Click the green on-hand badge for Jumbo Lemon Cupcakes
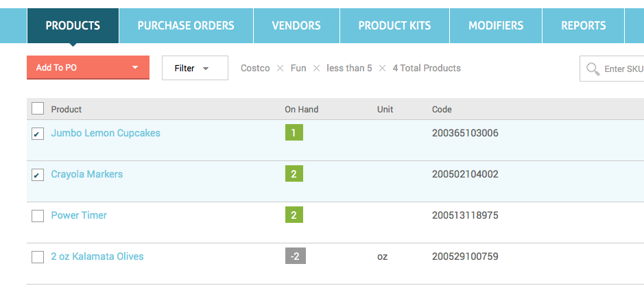Viewport: 644px width, 301px height. click(x=294, y=132)
